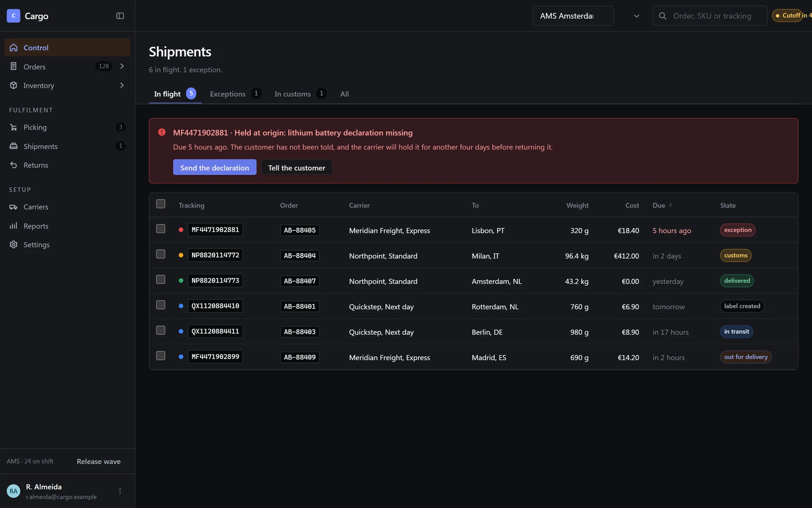Open order AB-88405 link
This screenshot has height=508, width=812.
(300, 230)
